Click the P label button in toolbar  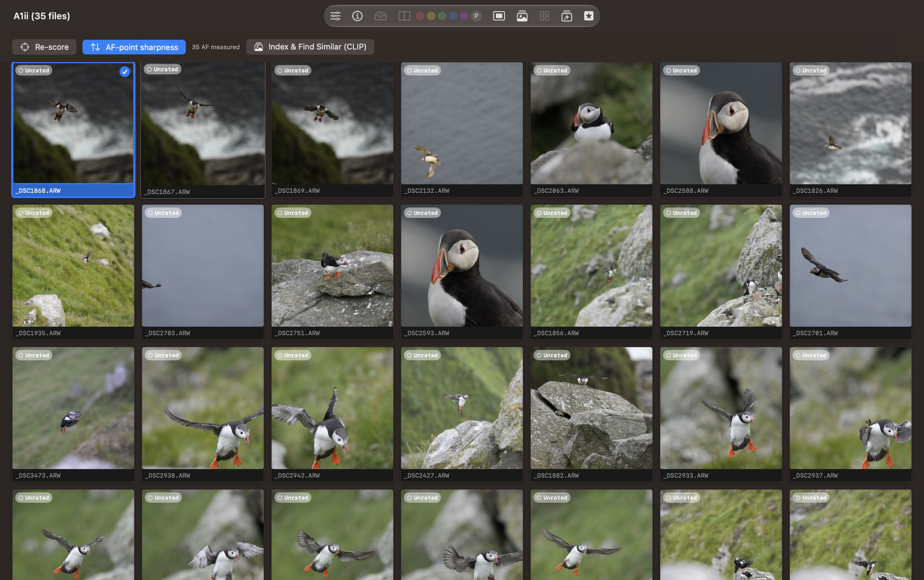point(476,16)
